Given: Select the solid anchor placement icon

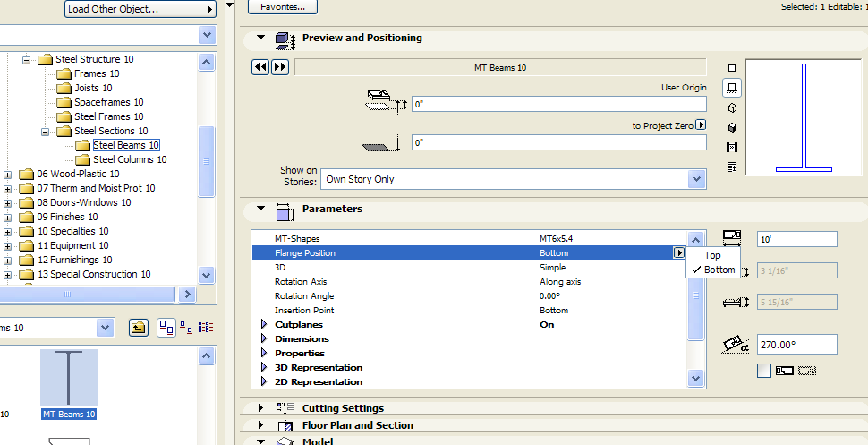Looking at the screenshot, I should click(785, 371).
